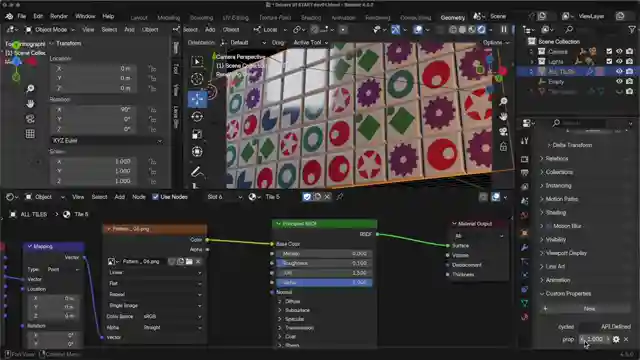640x360 pixels.
Task: Click the Blender logo menu icon
Action: pyautogui.click(x=9, y=16)
